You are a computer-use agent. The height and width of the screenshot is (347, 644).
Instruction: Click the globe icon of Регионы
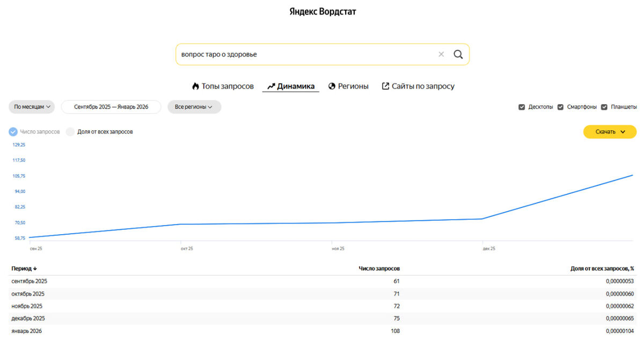pyautogui.click(x=332, y=86)
